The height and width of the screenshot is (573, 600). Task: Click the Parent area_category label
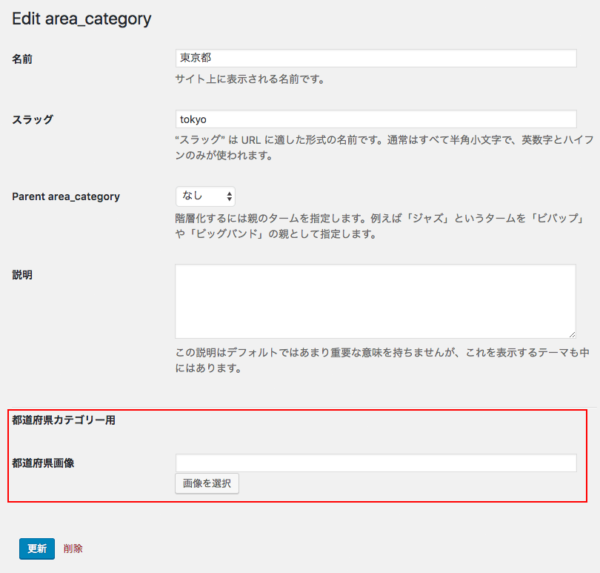pos(66,196)
